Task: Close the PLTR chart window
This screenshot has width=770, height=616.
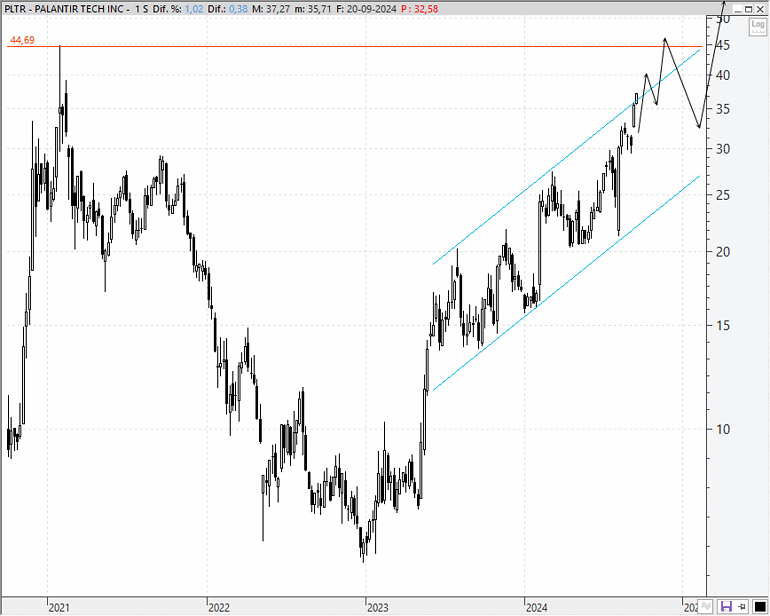Action: (x=760, y=9)
